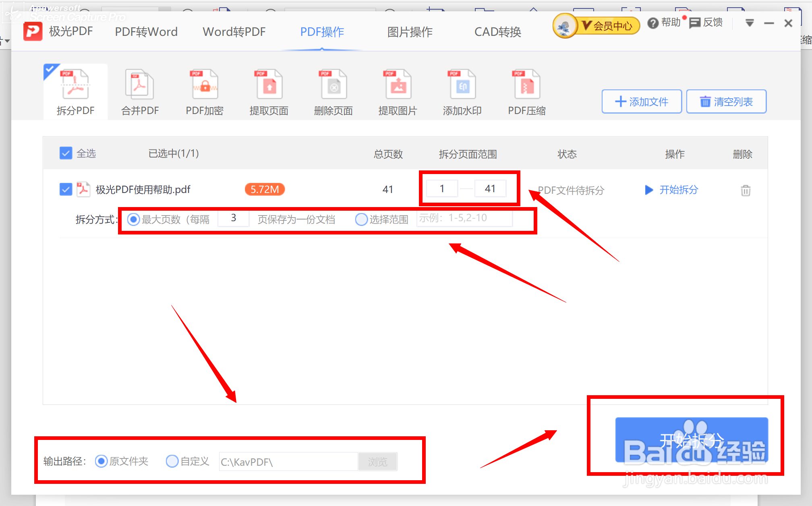
Task: Click the file name 极光PDF使用帮助.pdf
Action: tap(143, 189)
